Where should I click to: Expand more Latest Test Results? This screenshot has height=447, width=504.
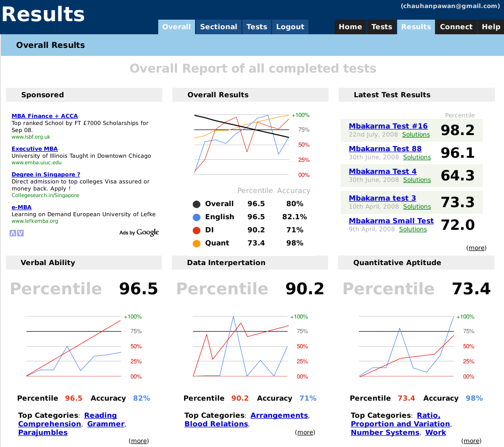pos(476,248)
